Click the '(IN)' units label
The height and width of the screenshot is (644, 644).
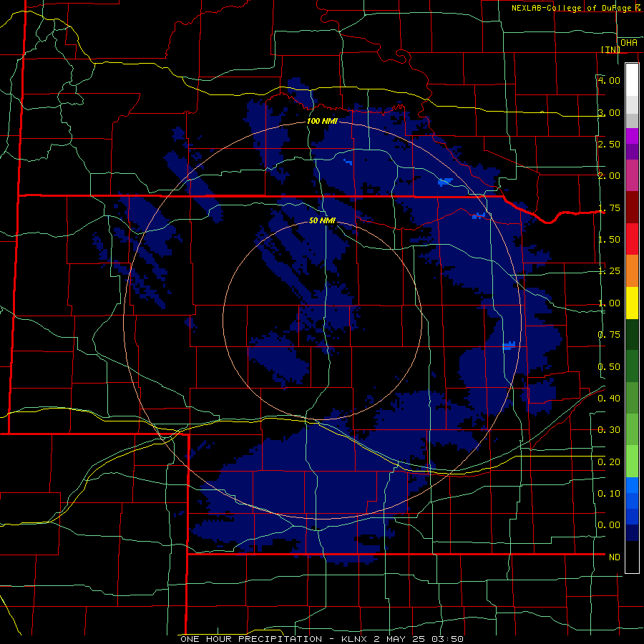coord(610,49)
